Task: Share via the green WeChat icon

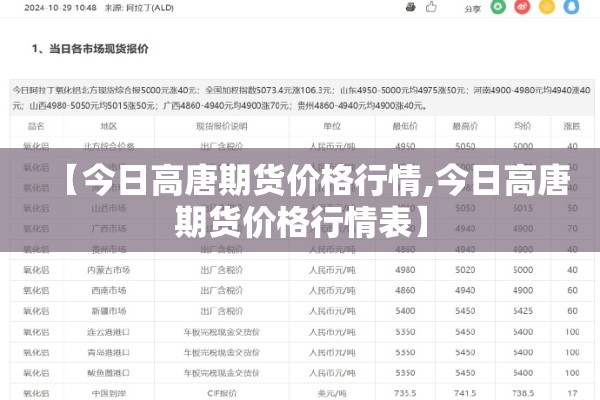Action: point(498,7)
